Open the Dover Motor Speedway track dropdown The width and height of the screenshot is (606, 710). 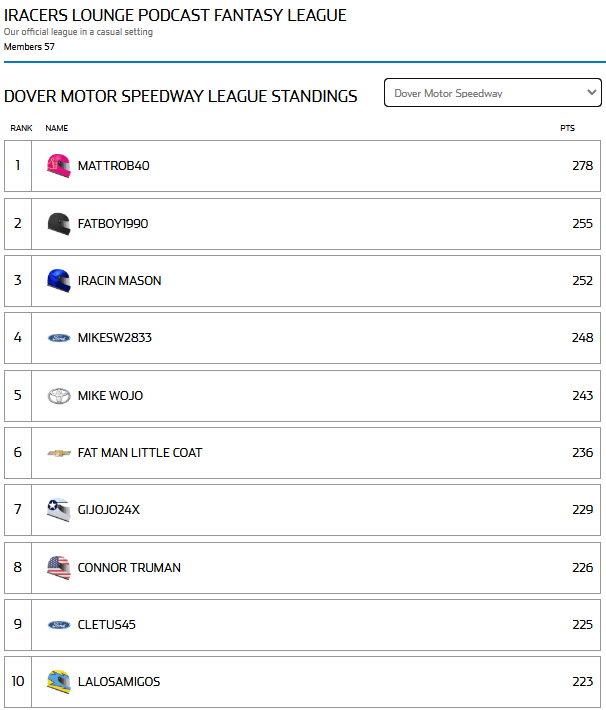tap(493, 93)
